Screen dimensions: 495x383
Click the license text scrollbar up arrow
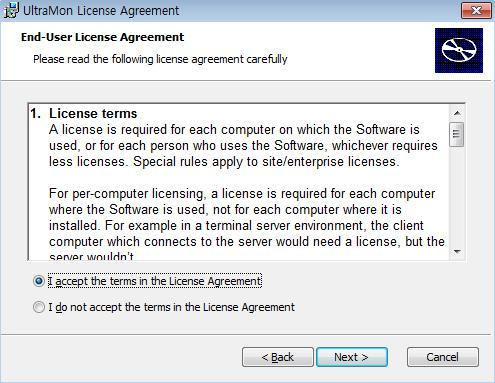(457, 113)
